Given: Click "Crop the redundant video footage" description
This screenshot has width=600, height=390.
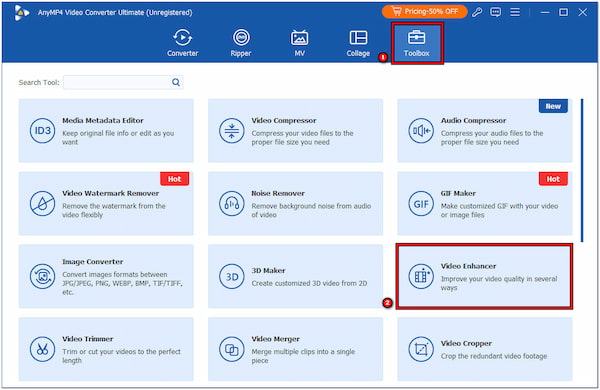Looking at the screenshot, I should tap(494, 356).
